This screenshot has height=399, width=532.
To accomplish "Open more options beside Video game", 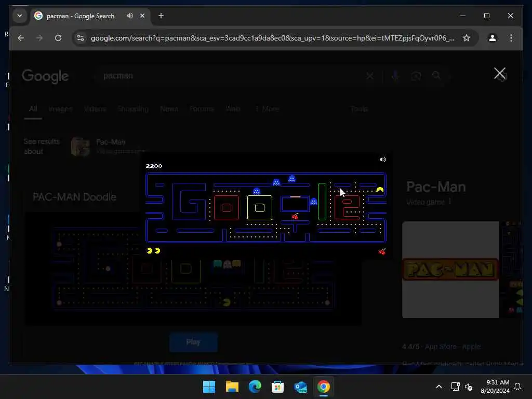I will pos(450,202).
